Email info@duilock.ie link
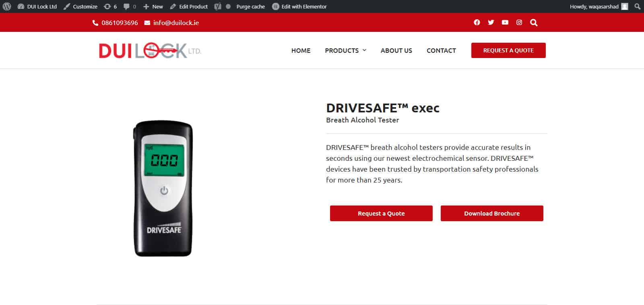 (176, 23)
